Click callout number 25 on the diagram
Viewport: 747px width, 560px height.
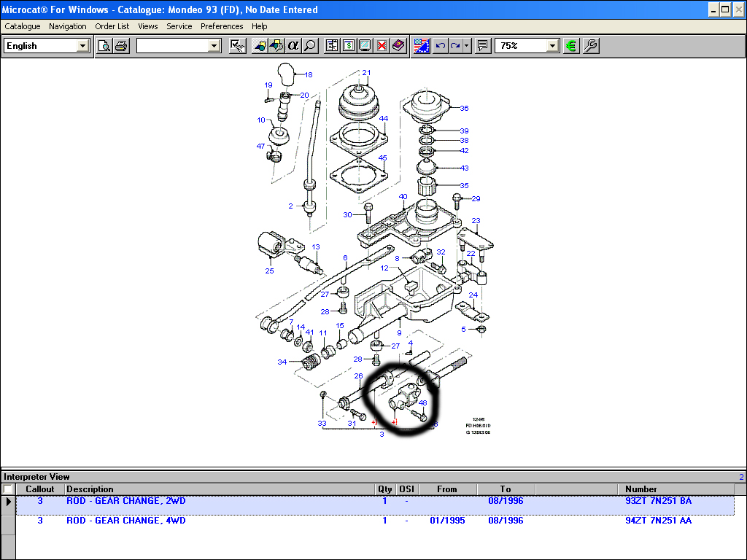point(269,271)
